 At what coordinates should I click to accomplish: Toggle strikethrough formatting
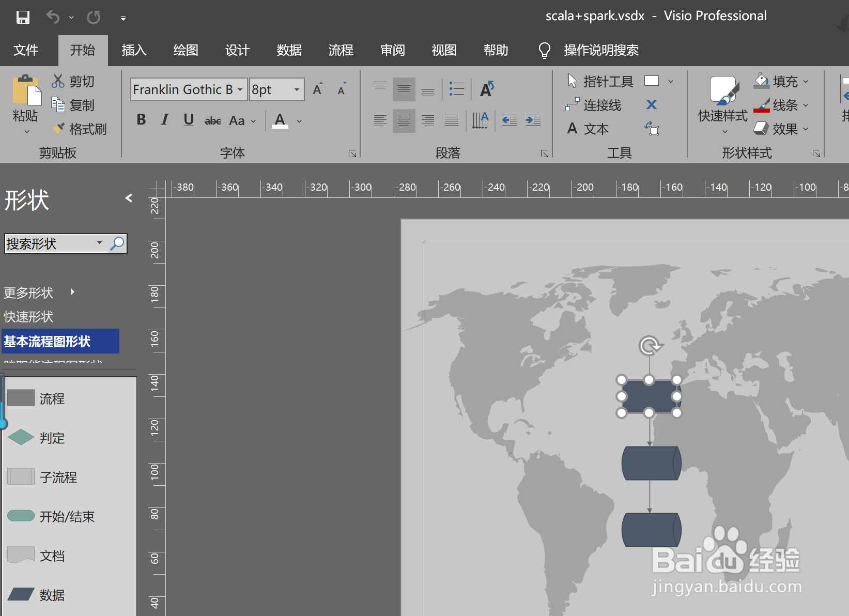click(x=213, y=121)
